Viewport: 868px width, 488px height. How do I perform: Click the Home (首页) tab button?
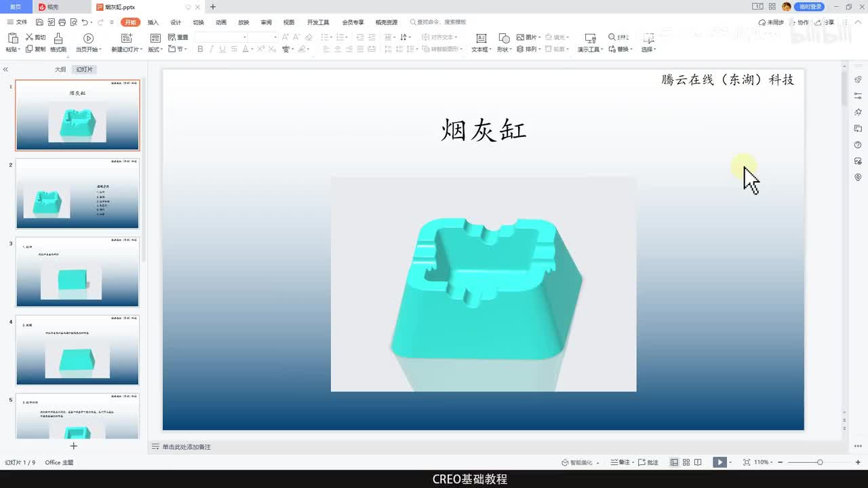(15, 7)
